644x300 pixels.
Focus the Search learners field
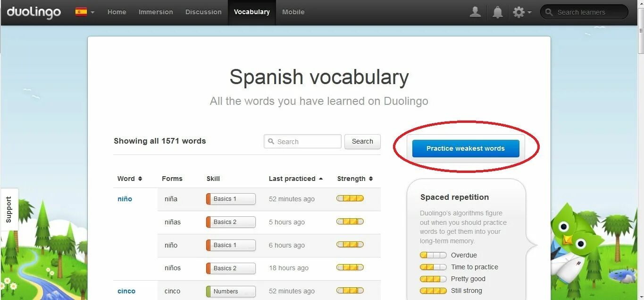click(584, 12)
